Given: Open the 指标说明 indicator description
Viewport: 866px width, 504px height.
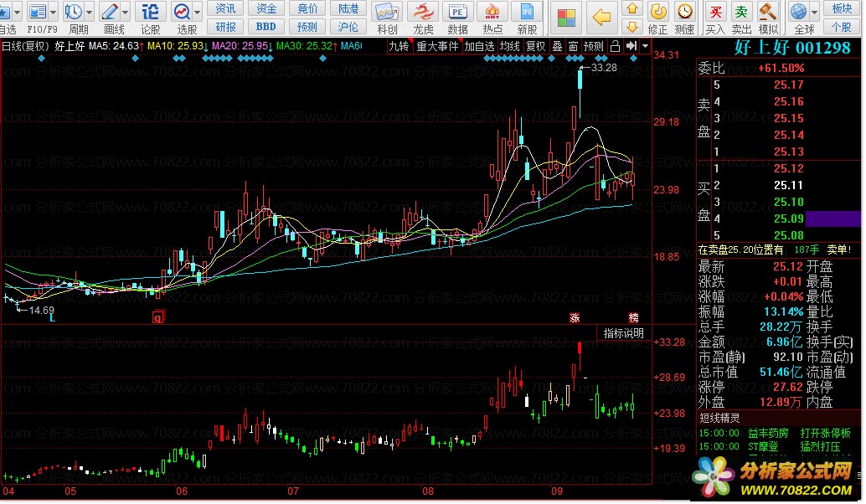Looking at the screenshot, I should tap(624, 333).
